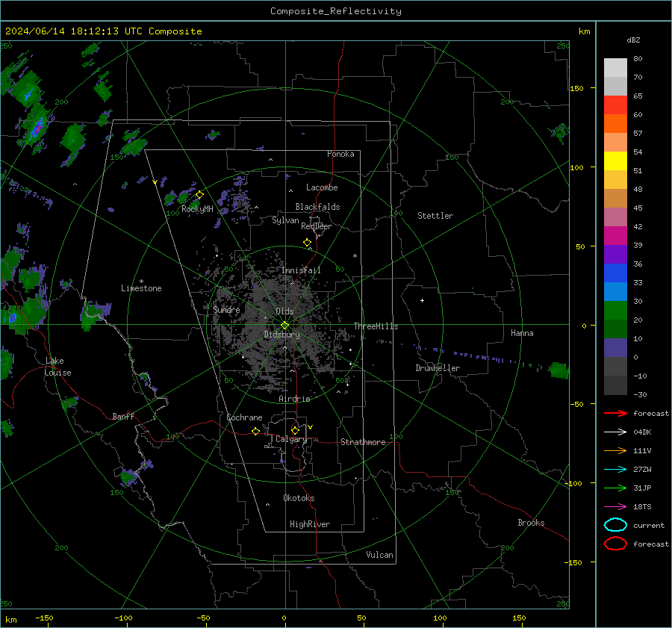Click the white plus marker west of Hanna
This screenshot has height=628, width=672.
pos(422,300)
